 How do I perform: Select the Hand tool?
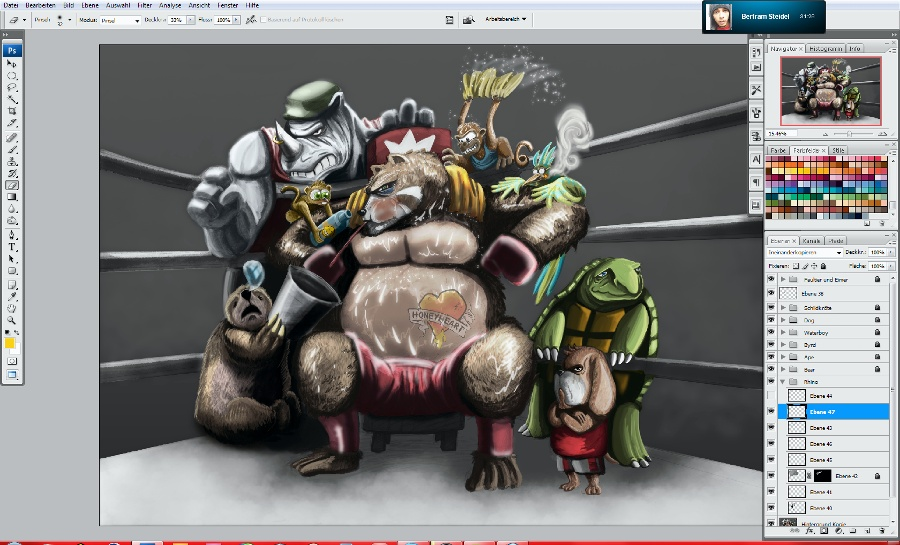pos(12,308)
